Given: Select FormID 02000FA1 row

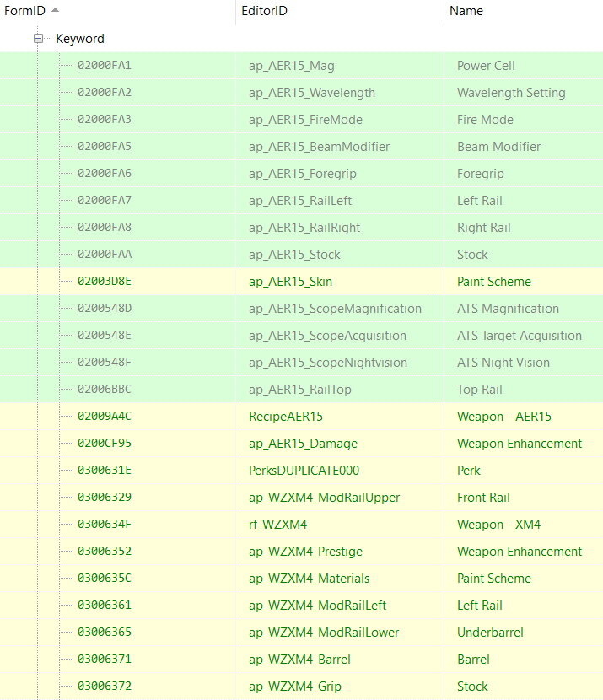Looking at the screenshot, I should point(301,66).
